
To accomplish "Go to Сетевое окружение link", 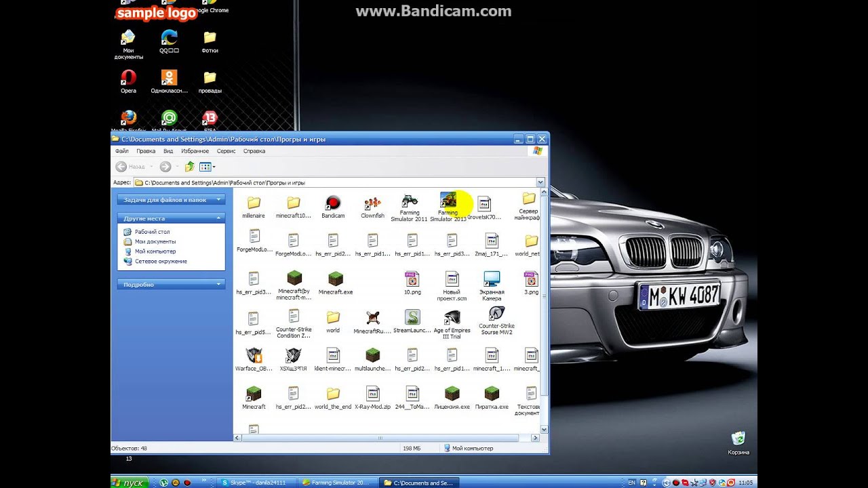I will (x=161, y=261).
